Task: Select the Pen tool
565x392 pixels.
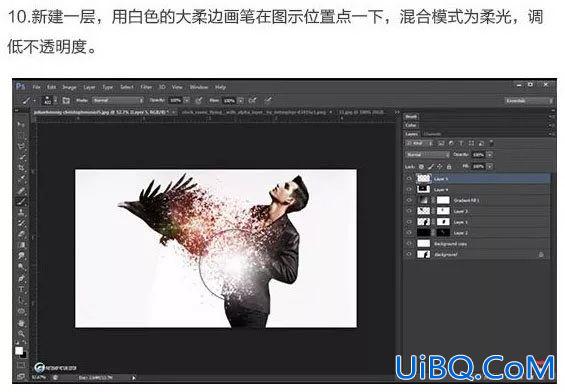Action: tap(21, 278)
